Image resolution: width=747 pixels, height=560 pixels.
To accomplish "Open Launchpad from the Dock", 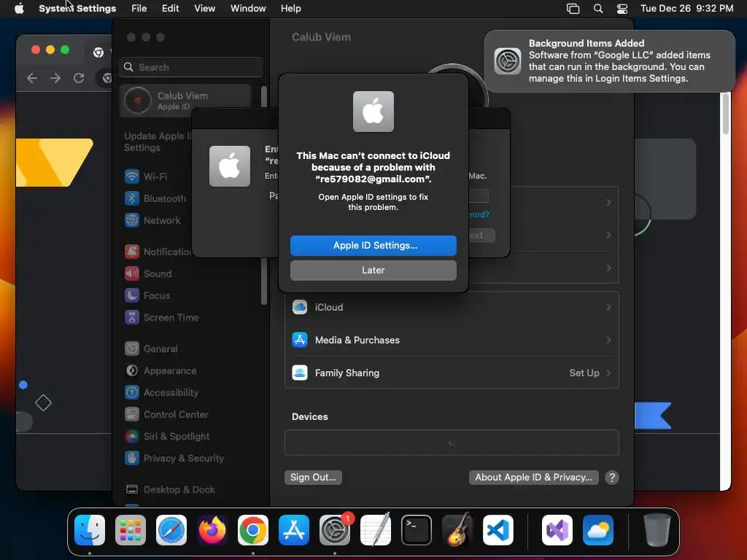I will tap(131, 530).
